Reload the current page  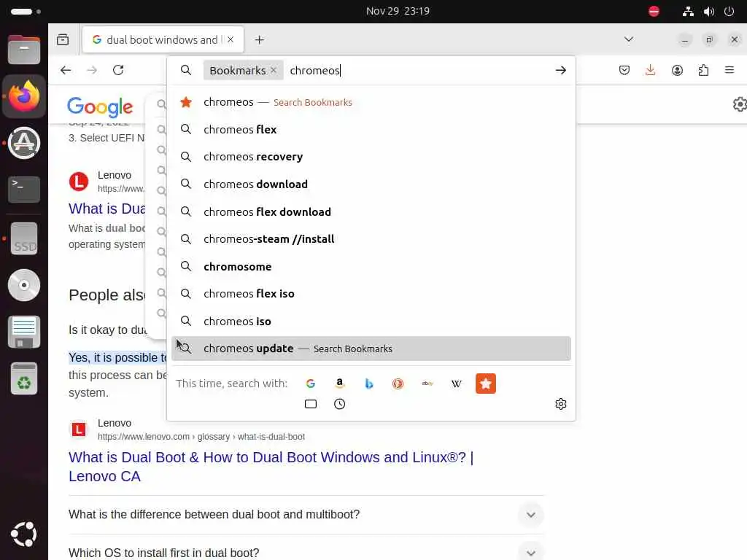118,71
